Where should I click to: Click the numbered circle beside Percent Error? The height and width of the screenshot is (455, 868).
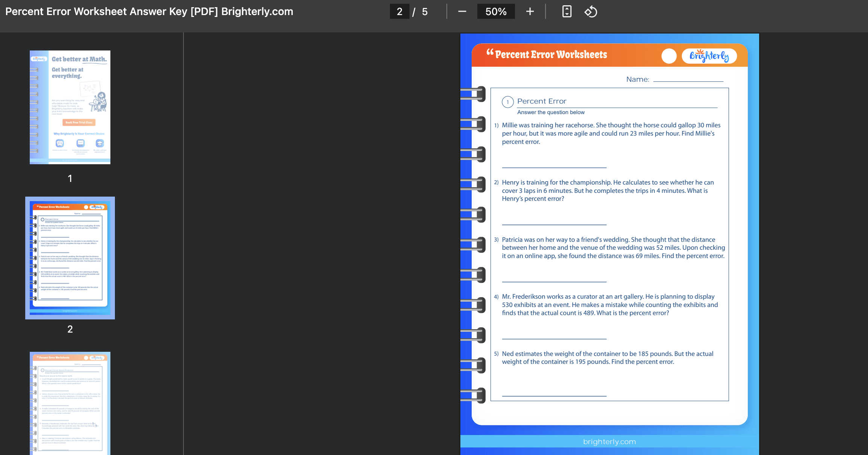tap(507, 102)
